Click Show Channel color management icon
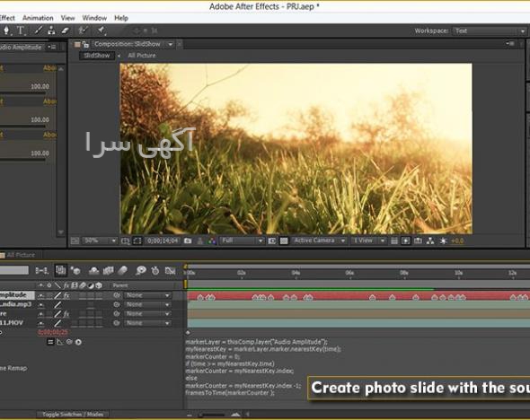 click(x=212, y=241)
